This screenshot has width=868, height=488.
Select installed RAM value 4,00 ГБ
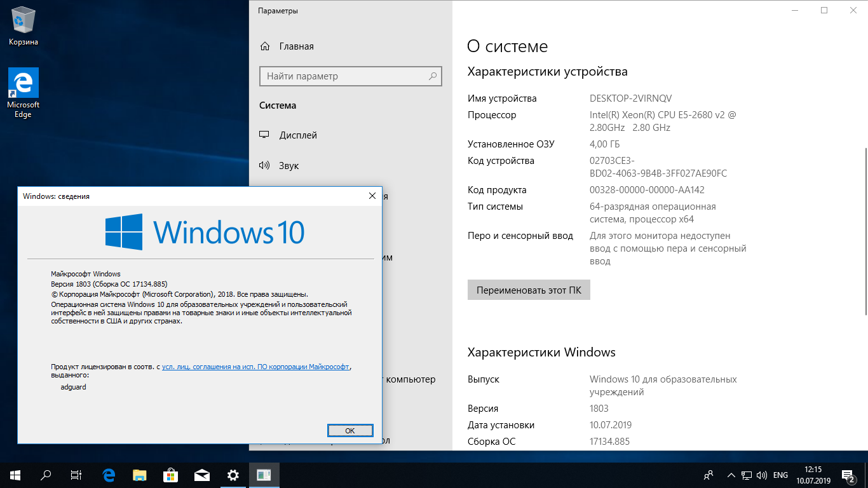pos(604,144)
